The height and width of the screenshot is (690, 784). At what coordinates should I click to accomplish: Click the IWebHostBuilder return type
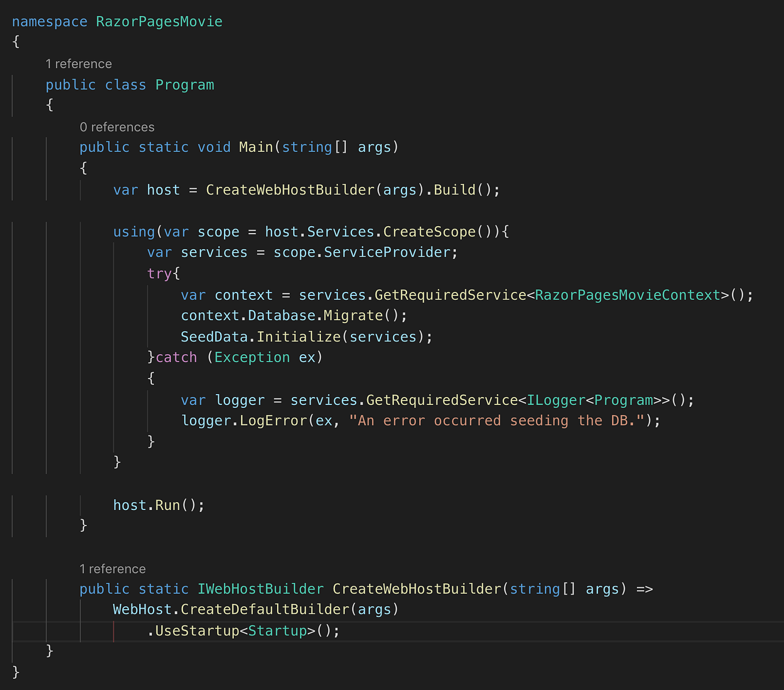[260, 588]
